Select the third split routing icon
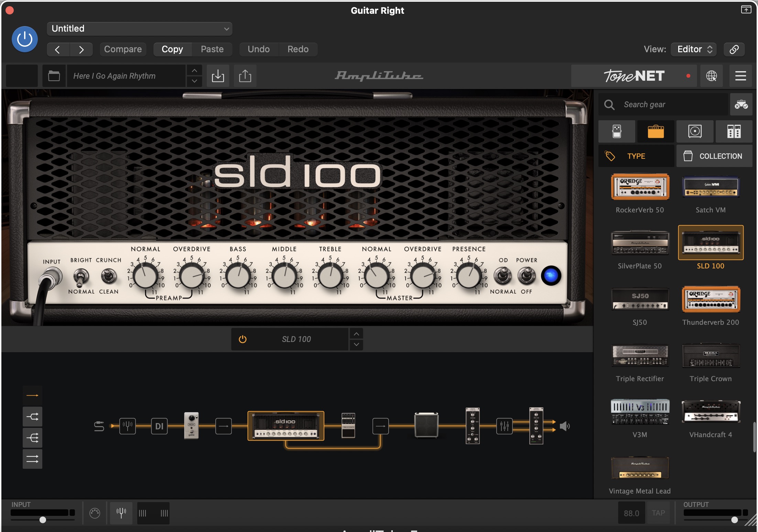 pyautogui.click(x=32, y=438)
